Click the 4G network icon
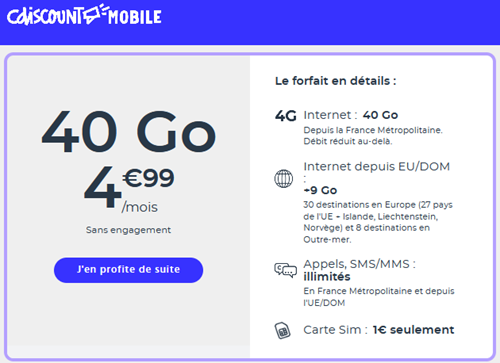Image resolution: width=500 pixels, height=363 pixels. click(286, 116)
